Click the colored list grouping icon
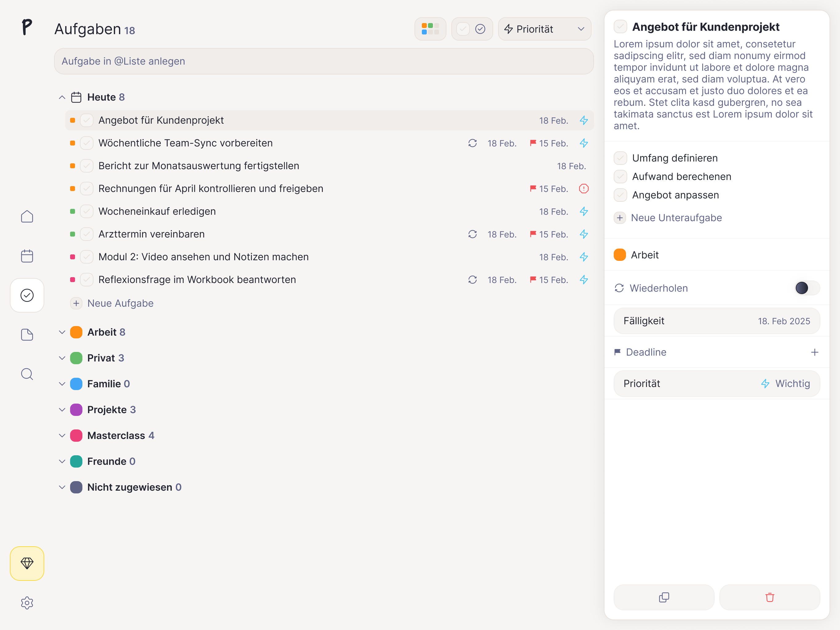This screenshot has width=840, height=630. pos(430,29)
